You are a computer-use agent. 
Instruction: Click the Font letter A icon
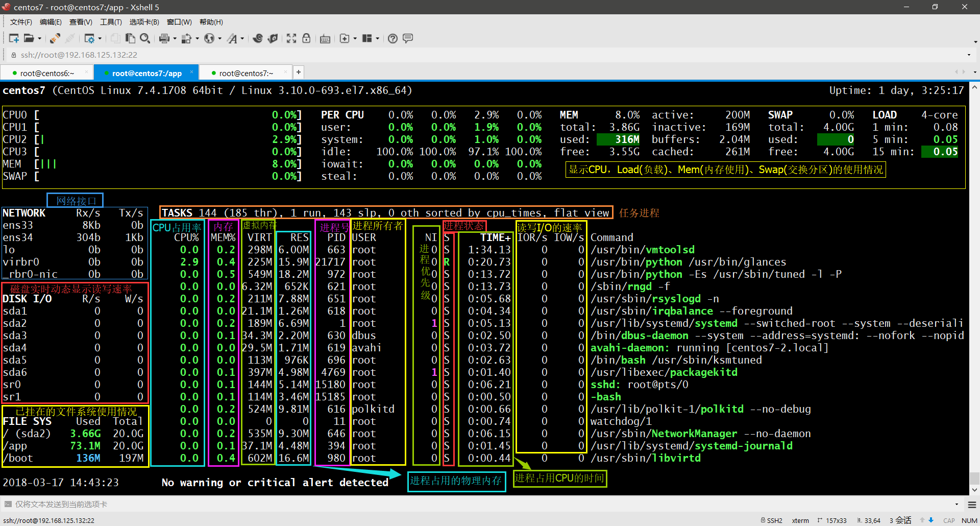[x=232, y=38]
